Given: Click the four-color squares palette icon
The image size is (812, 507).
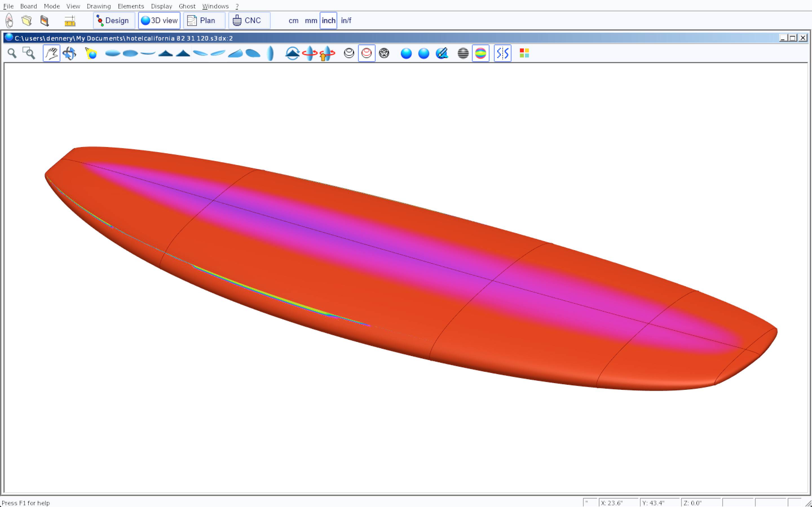Looking at the screenshot, I should pyautogui.click(x=524, y=53).
